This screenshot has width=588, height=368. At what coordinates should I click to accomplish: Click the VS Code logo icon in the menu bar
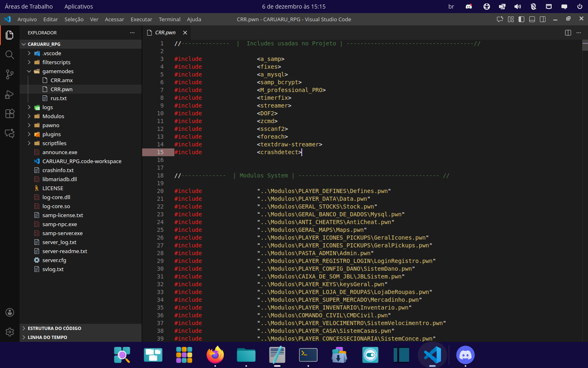[x=7, y=19]
